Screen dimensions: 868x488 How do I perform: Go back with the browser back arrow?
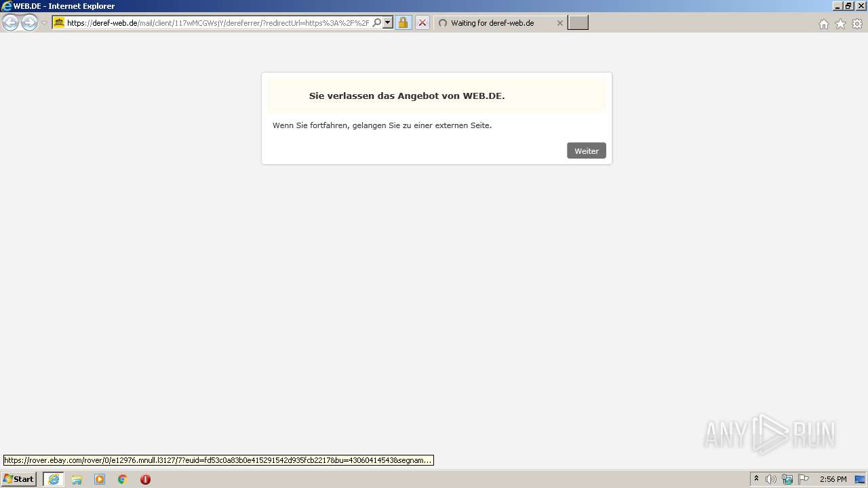click(10, 23)
